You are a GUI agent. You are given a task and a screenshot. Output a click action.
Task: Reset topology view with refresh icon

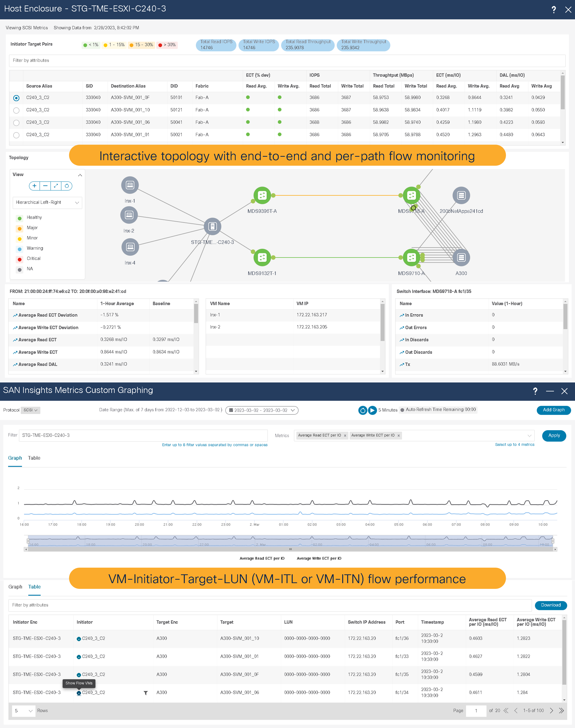coord(67,186)
